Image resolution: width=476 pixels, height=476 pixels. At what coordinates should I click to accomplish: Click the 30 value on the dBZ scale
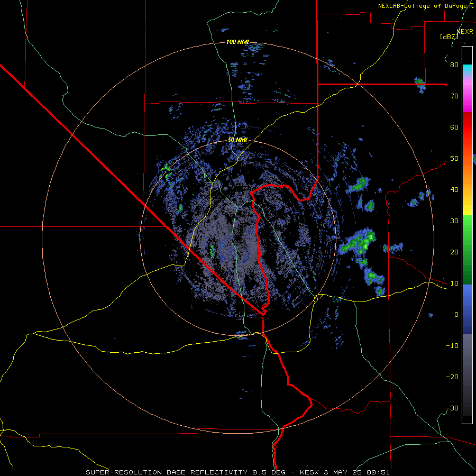point(454,221)
